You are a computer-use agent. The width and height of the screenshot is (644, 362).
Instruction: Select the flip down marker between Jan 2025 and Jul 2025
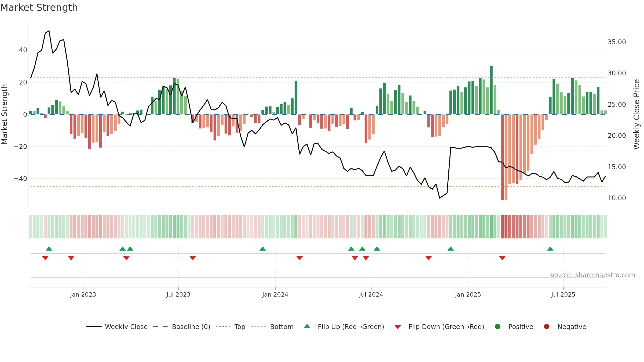(x=502, y=258)
